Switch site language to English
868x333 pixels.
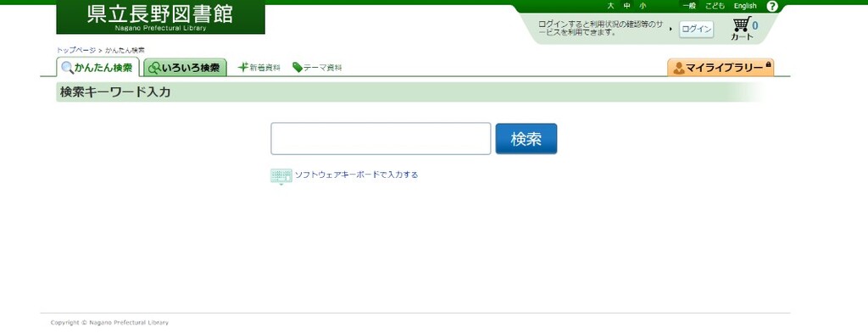(x=745, y=6)
